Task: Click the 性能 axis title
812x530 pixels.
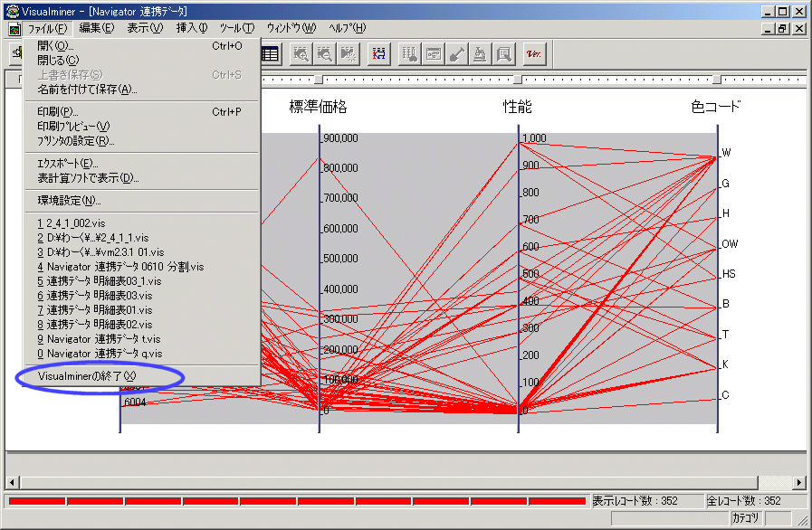Action: click(518, 107)
